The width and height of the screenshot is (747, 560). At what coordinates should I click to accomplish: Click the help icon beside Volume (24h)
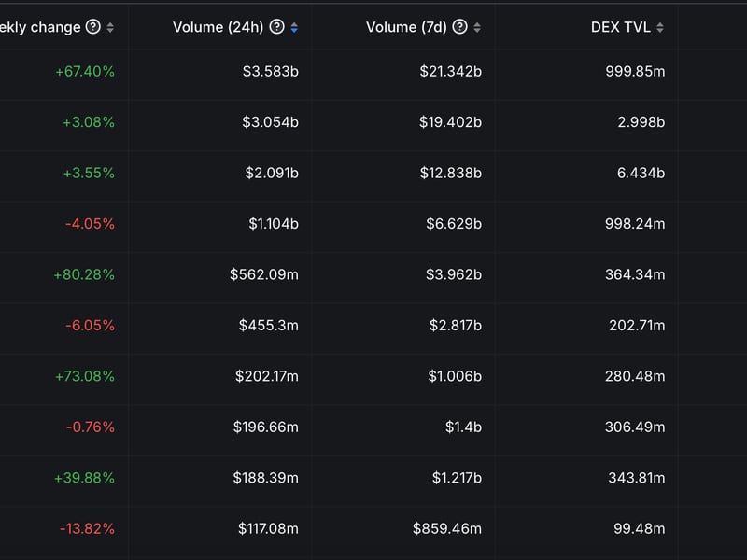pos(275,26)
